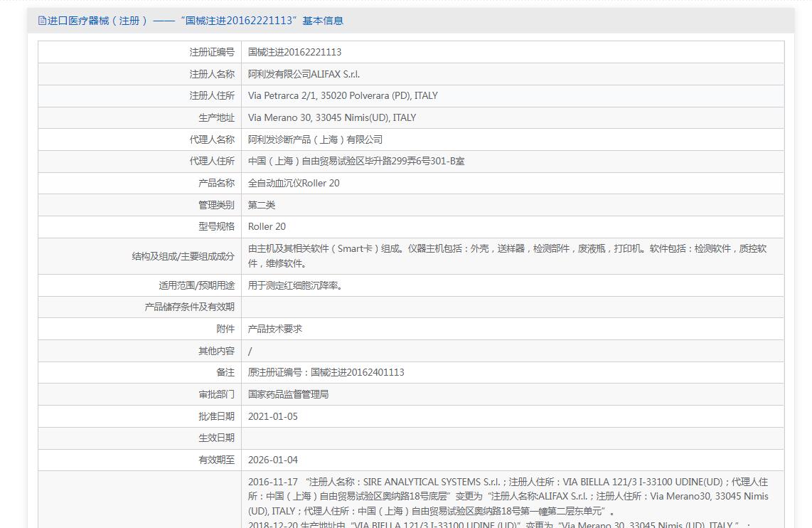The width and height of the screenshot is (812, 528).
Task: Click the 适用范围/预期用途 label
Action: tap(197, 285)
